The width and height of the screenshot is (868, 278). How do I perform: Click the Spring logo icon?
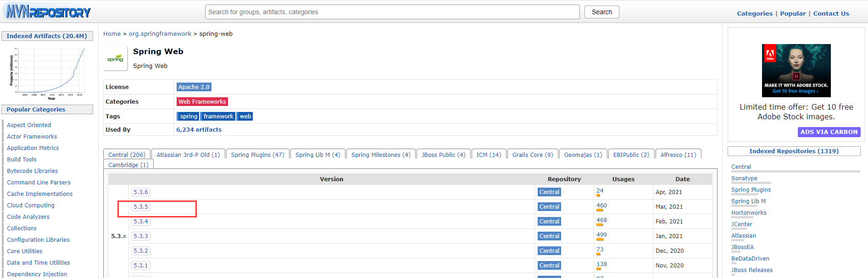[115, 59]
